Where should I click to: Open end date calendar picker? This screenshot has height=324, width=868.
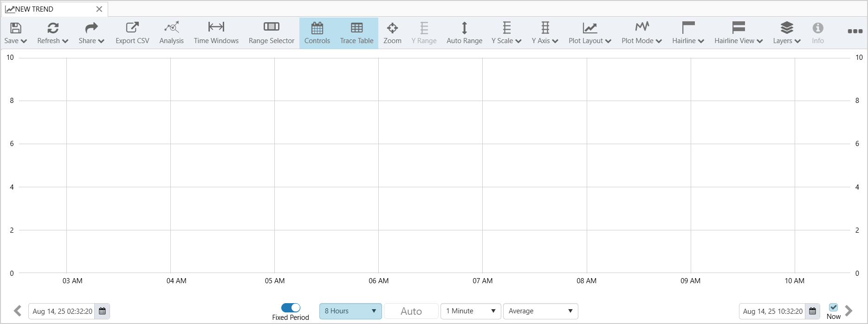(812, 311)
